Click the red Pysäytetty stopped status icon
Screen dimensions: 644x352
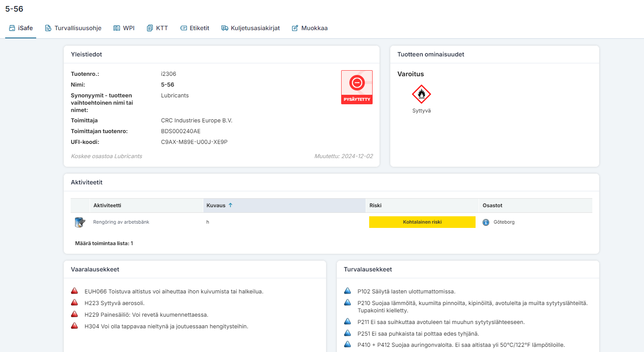point(357,87)
